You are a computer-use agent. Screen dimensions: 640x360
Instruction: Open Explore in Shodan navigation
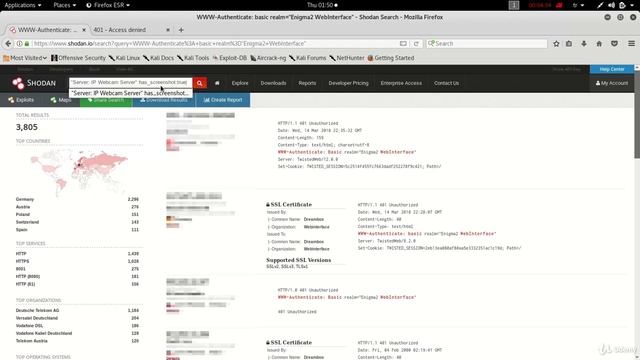240,83
